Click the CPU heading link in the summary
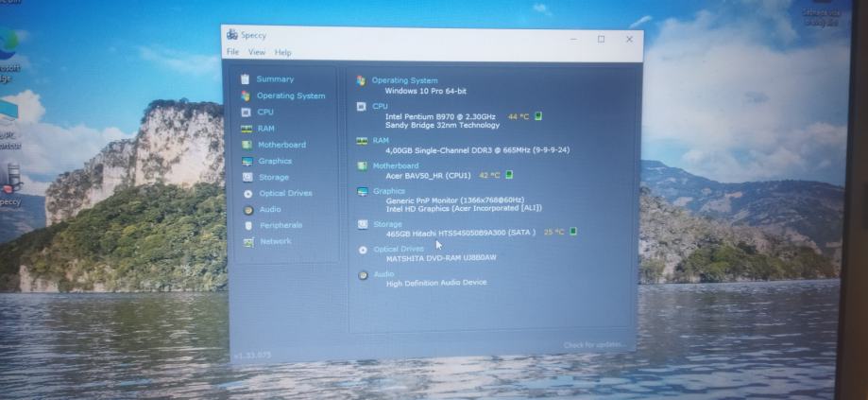 (x=381, y=106)
